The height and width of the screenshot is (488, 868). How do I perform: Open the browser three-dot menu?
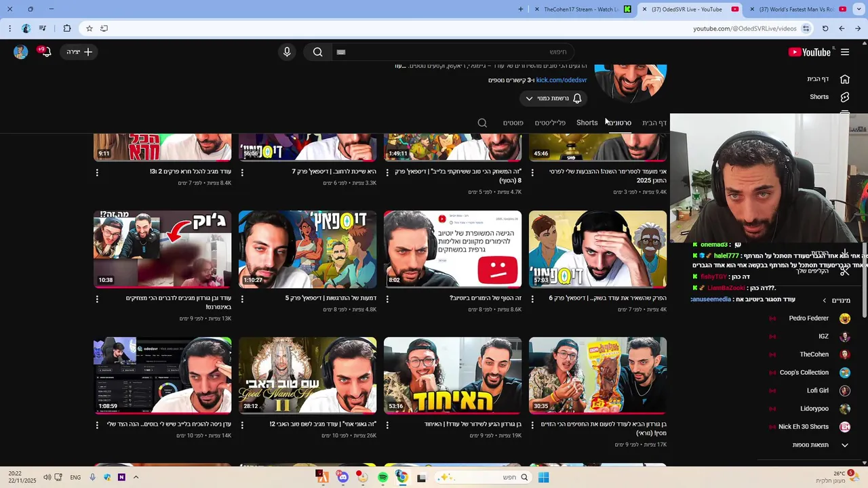(9, 28)
